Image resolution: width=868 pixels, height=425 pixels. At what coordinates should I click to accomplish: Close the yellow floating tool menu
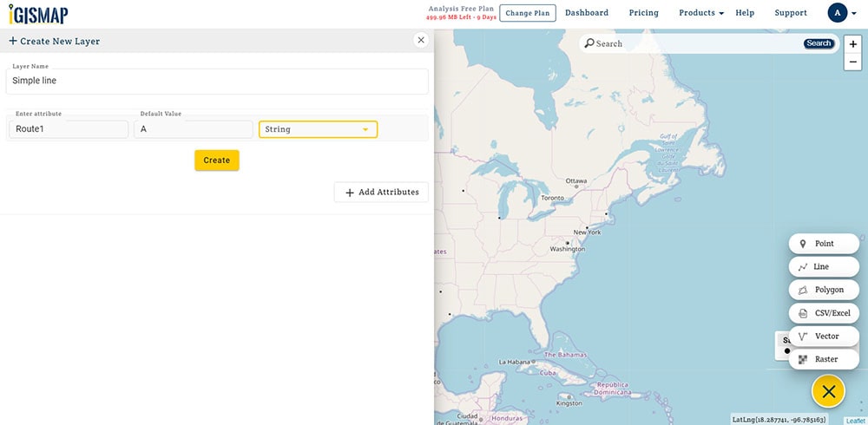tap(828, 391)
